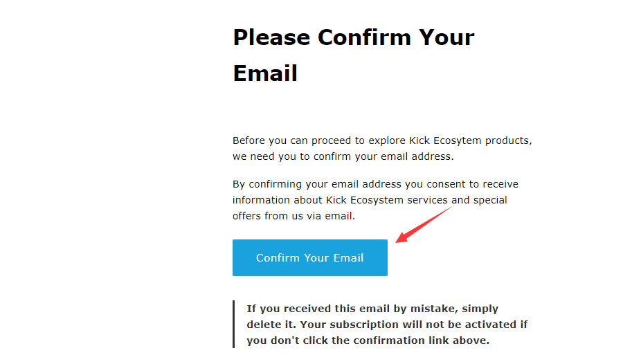Click the line starting "Before you can proceed"
Viewport: 623px width, 364px height.
click(x=382, y=140)
